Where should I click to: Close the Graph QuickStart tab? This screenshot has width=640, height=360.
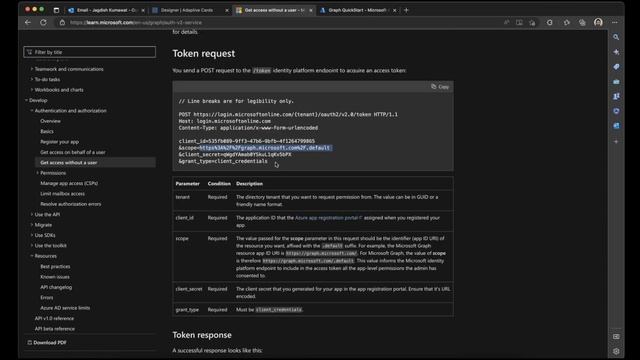[x=394, y=10]
